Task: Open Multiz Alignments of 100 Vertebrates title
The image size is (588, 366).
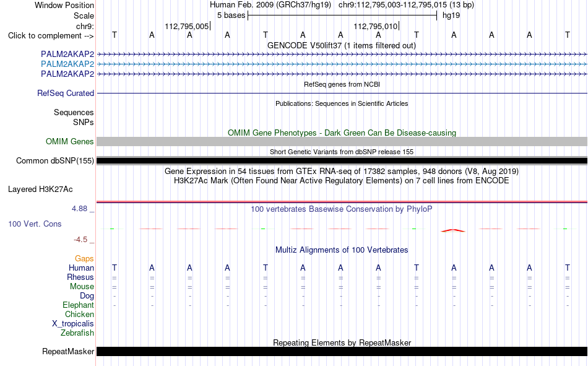Action: point(342,250)
